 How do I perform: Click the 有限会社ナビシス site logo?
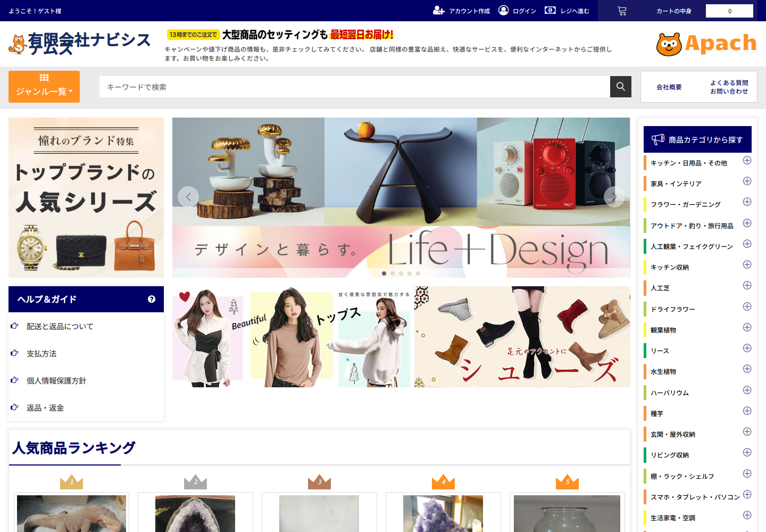[x=80, y=44]
